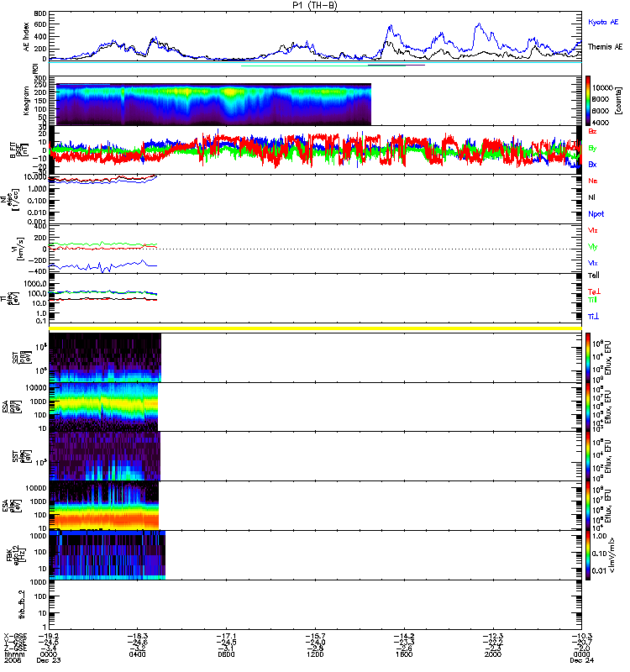The width and height of the screenshot is (630, 672).
Task: Select the black "Ni" density legend label
Action: click(x=592, y=197)
